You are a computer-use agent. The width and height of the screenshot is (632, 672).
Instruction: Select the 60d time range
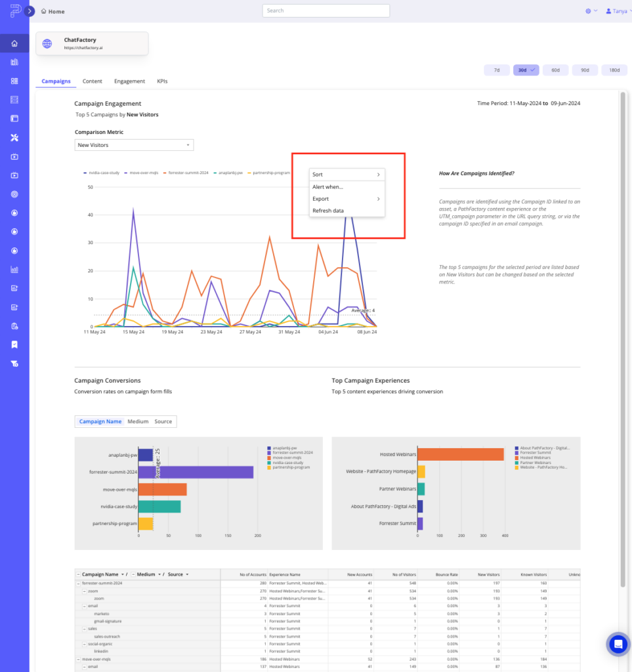point(555,70)
